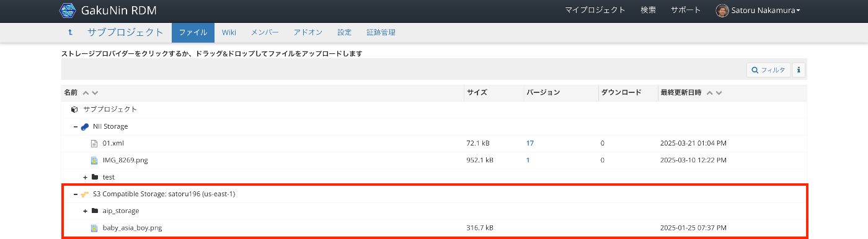Open version 1 link of IMG_8269.png
The width and height of the screenshot is (868, 239).
(x=528, y=160)
